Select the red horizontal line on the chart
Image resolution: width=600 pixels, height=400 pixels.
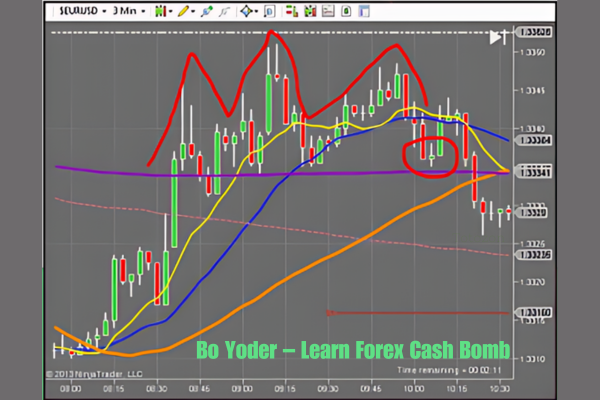pyautogui.click(x=417, y=313)
